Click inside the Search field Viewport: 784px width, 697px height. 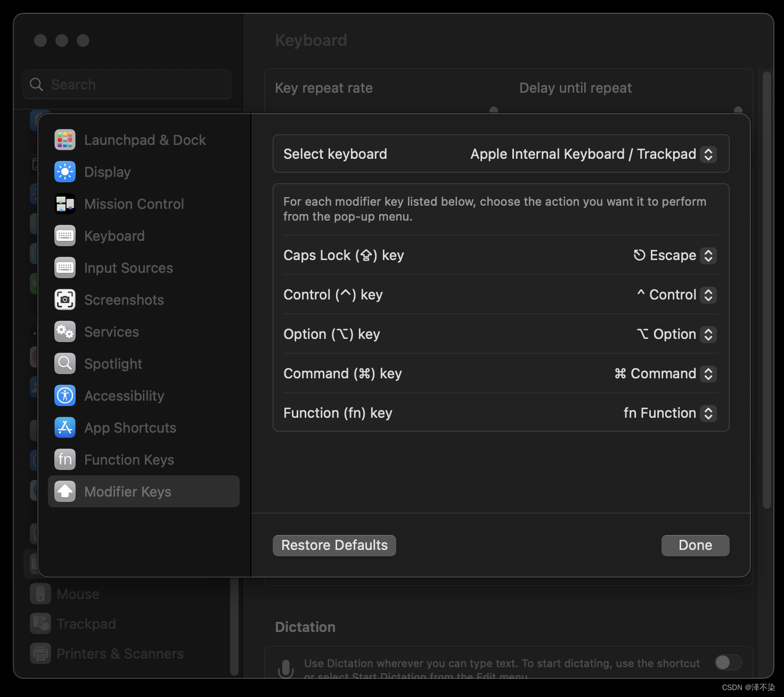pyautogui.click(x=127, y=84)
